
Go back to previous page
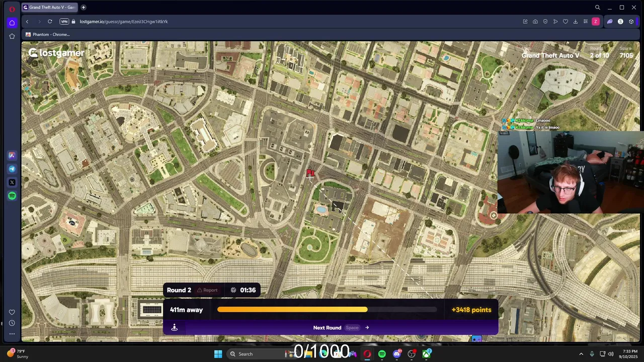pyautogui.click(x=27, y=22)
